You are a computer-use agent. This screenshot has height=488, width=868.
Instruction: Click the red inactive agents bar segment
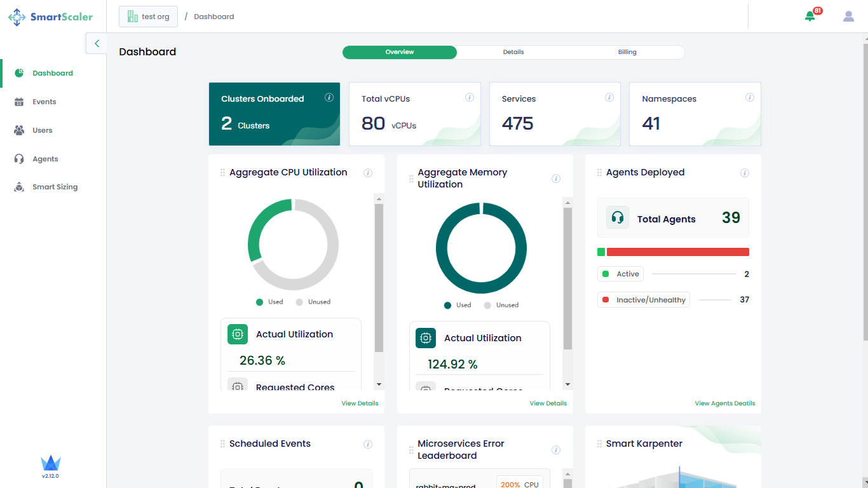(x=678, y=252)
